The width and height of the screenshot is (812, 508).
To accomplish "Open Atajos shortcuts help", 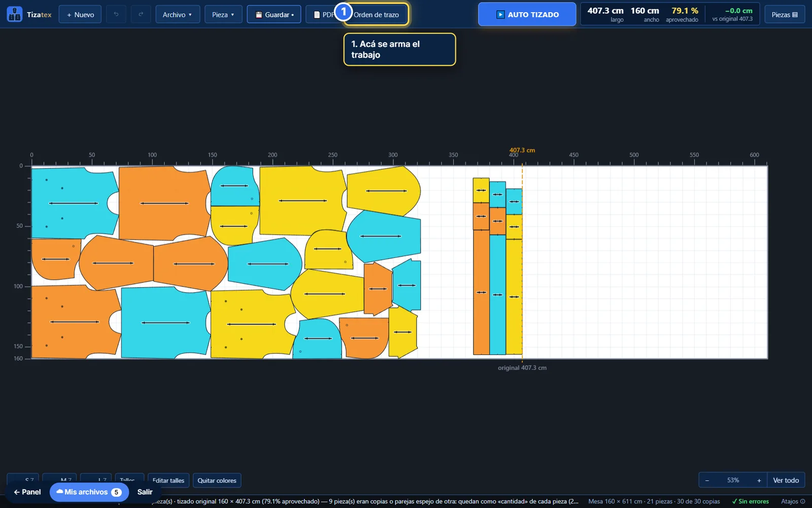I will pos(793,501).
